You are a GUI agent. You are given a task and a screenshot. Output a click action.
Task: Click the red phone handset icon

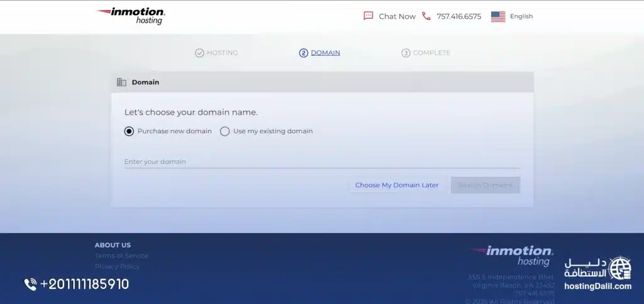click(x=426, y=16)
